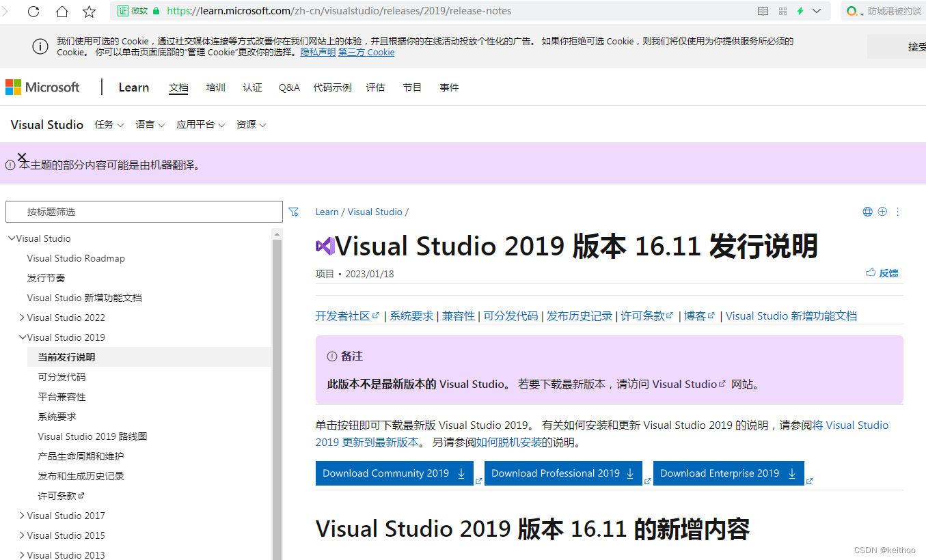Go to the Learn home link

(133, 87)
